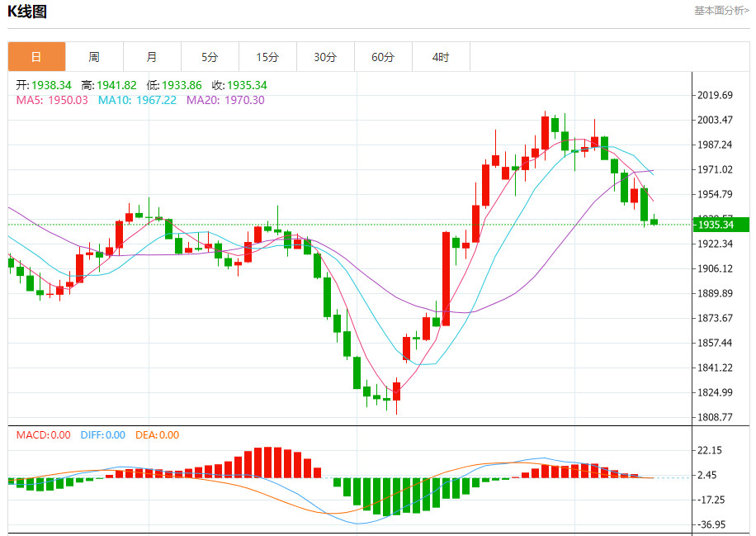Switch to the 月 monthly tab
756x536 pixels.
pyautogui.click(x=152, y=57)
